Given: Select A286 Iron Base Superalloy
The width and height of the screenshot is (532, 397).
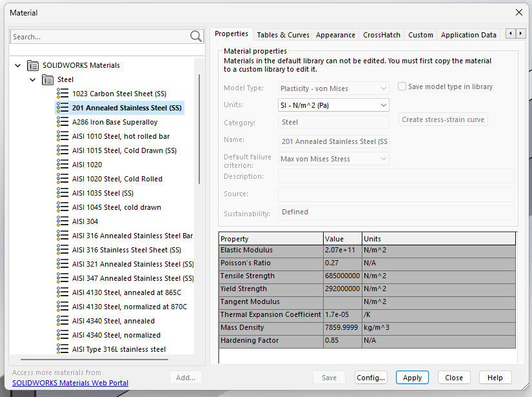Looking at the screenshot, I should 115,122.
